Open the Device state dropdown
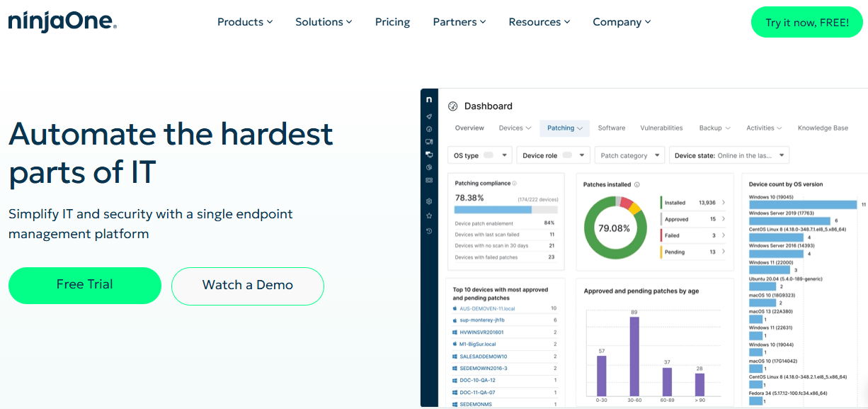Viewport: 868px width, 409px height. coord(729,155)
